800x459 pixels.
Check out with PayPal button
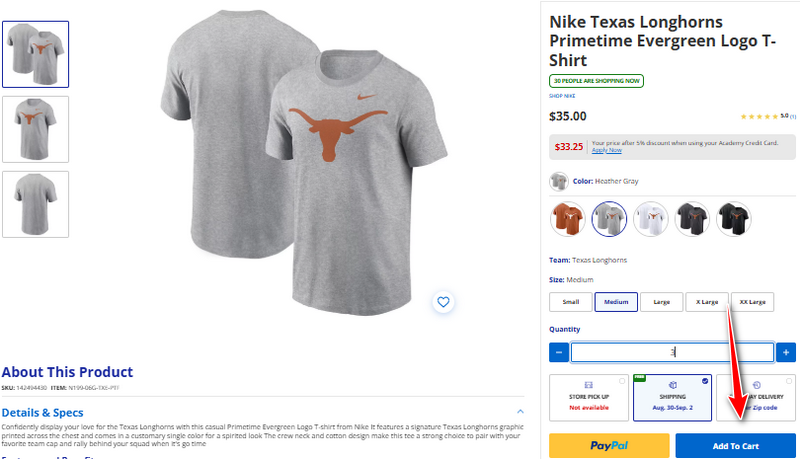(609, 446)
